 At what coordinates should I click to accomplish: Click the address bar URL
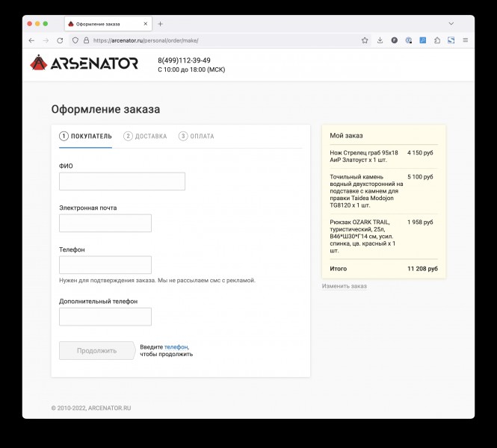tap(146, 40)
